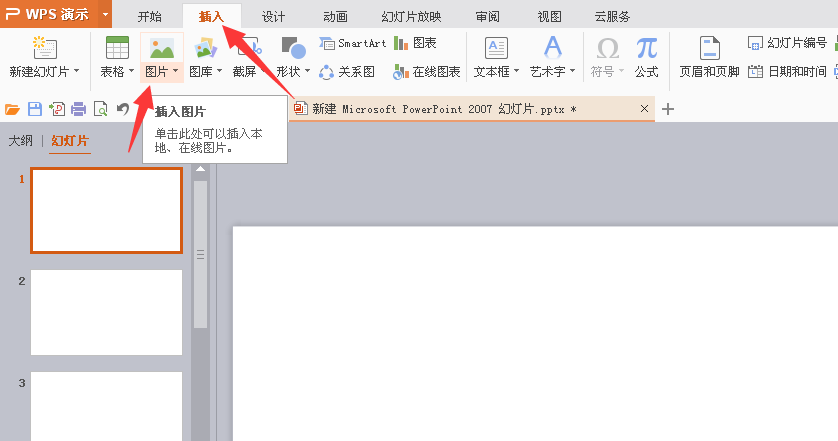Click the blank slide editing canvas
This screenshot has width=838, height=441.
coord(536,334)
